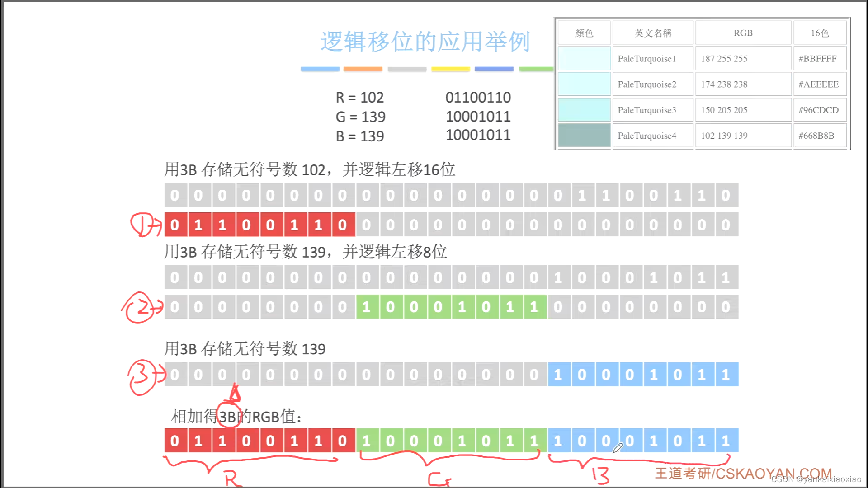Select the text R = 102
The image size is (868, 488).
point(359,98)
